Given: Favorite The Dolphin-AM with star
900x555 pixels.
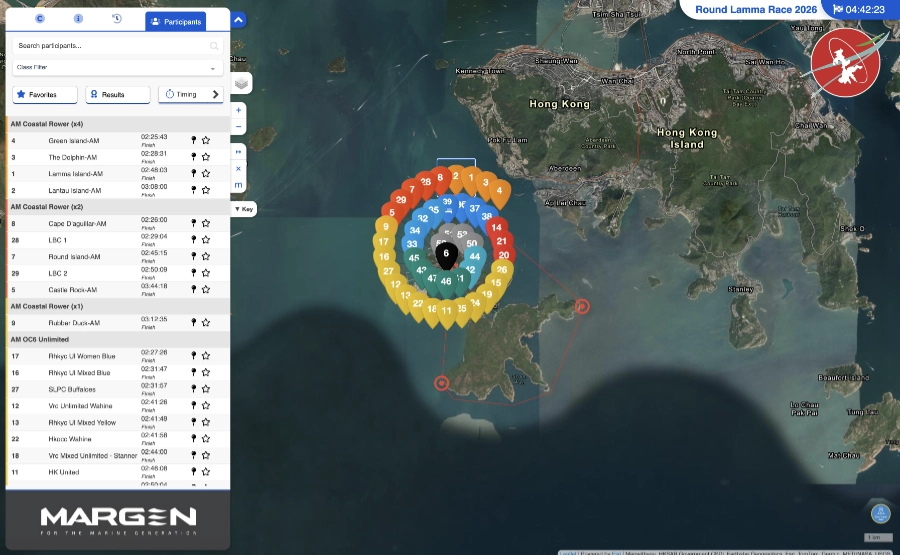Looking at the screenshot, I should (206, 157).
